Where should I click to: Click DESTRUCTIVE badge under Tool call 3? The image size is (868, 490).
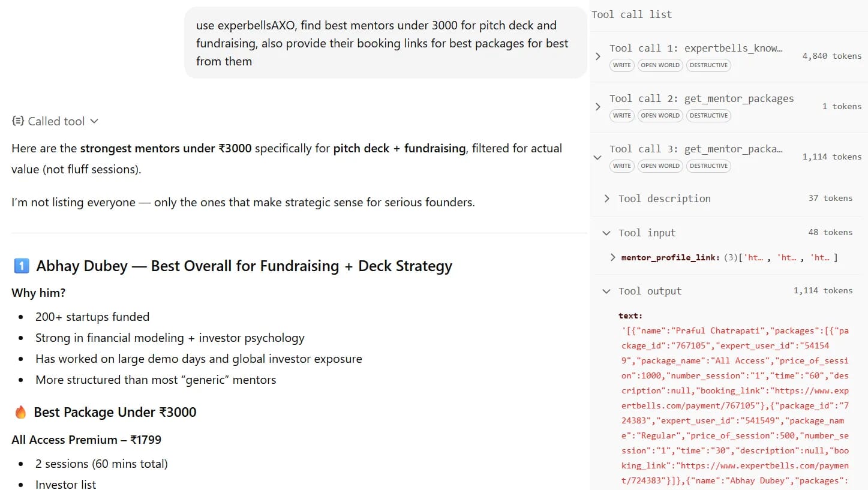[709, 166]
